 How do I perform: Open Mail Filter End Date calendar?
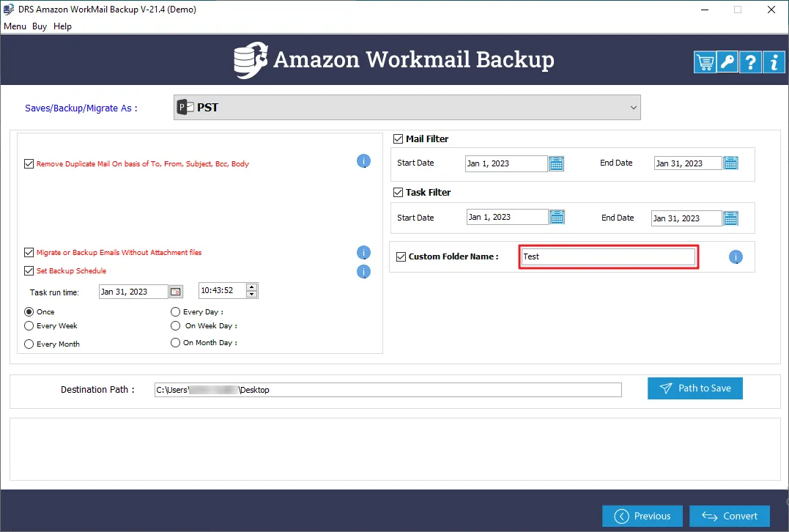pyautogui.click(x=730, y=163)
